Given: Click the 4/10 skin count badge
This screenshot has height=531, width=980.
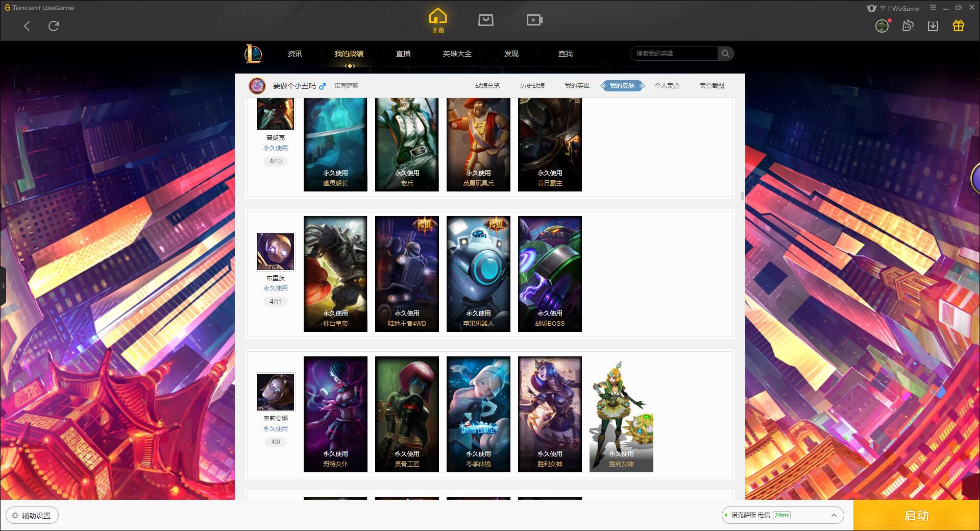Looking at the screenshot, I should (276, 161).
